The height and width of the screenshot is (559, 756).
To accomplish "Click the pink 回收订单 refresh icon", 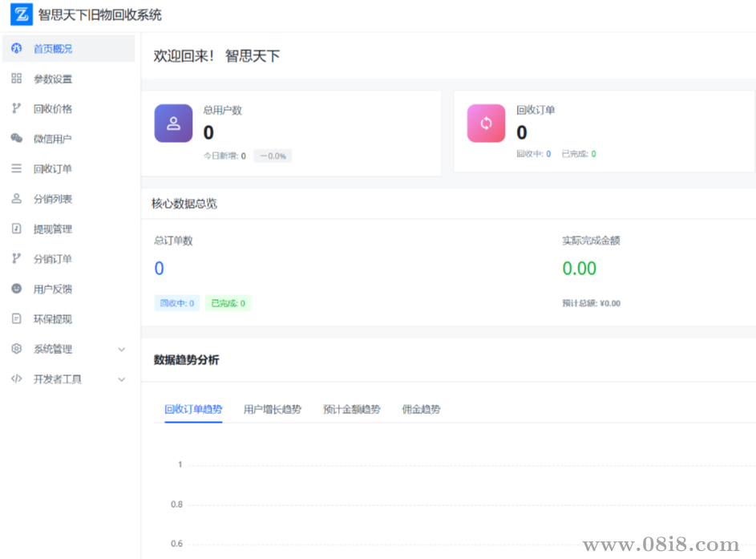I will 486,124.
